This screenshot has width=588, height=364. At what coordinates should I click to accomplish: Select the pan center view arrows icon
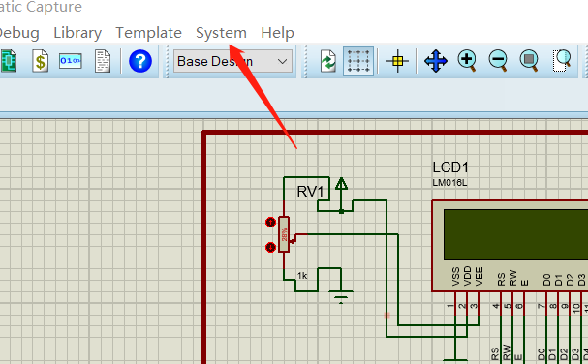pos(436,61)
